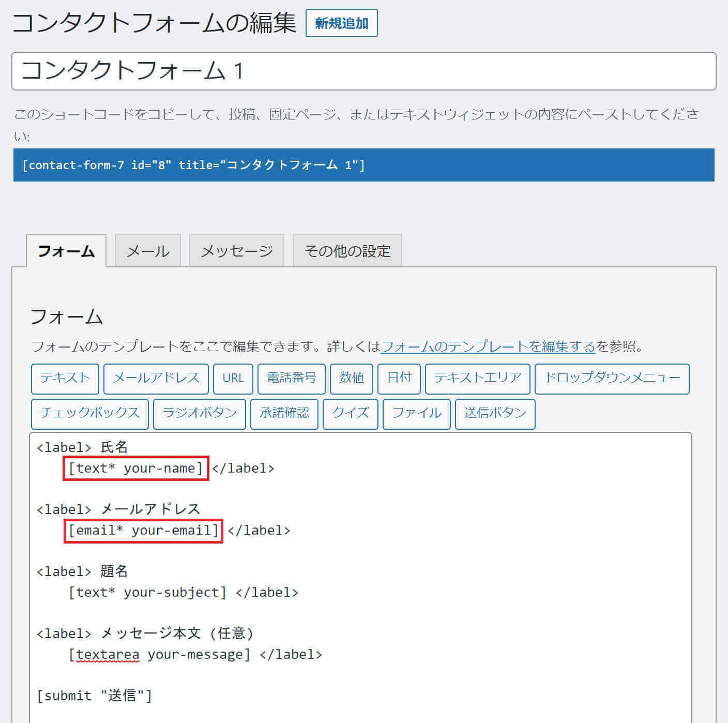Image resolution: width=728 pixels, height=723 pixels.
Task: Add a テキストエリア tag
Action: (x=478, y=378)
